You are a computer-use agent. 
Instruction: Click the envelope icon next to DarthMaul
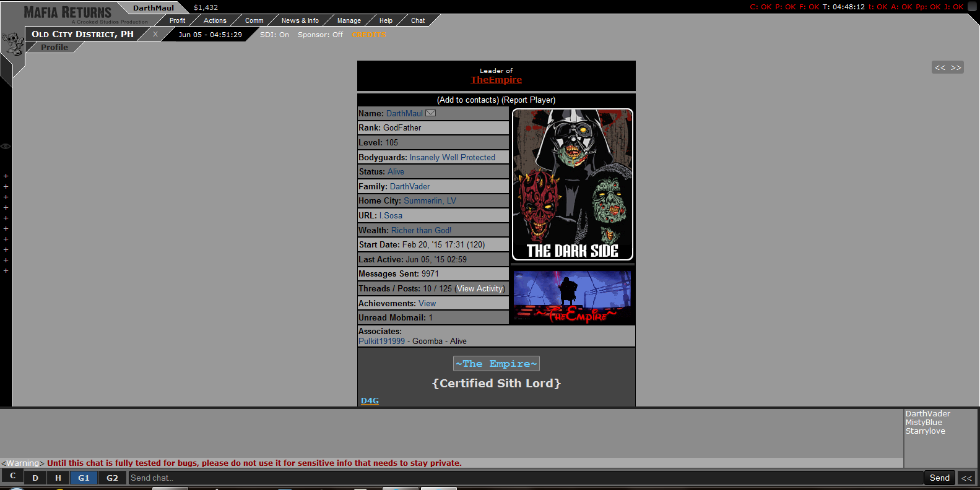coord(430,113)
